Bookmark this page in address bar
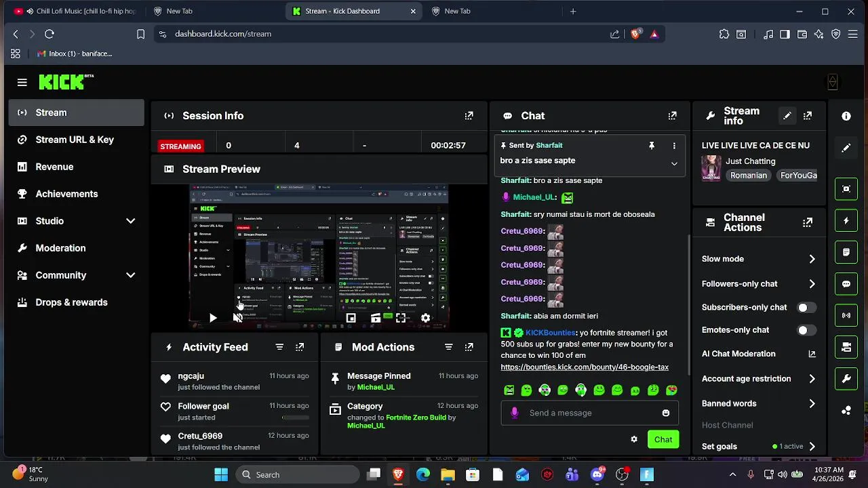The width and height of the screenshot is (868, 488). tap(140, 34)
